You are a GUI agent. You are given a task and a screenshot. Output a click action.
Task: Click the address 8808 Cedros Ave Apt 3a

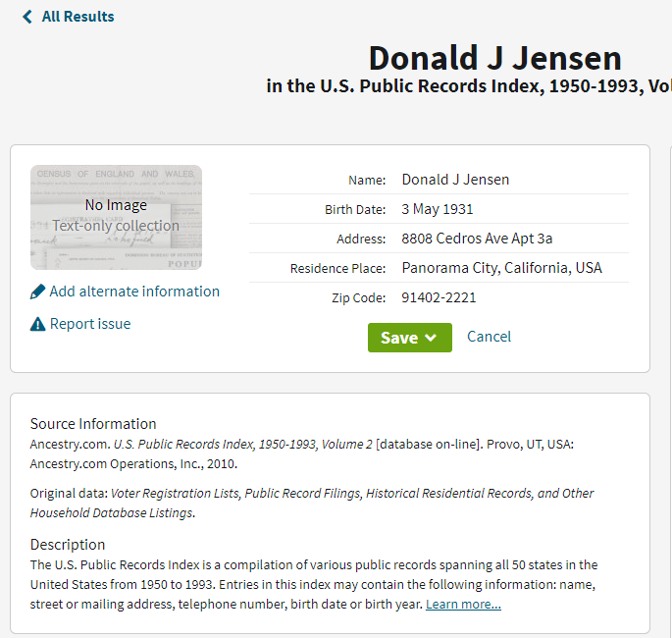point(477,239)
